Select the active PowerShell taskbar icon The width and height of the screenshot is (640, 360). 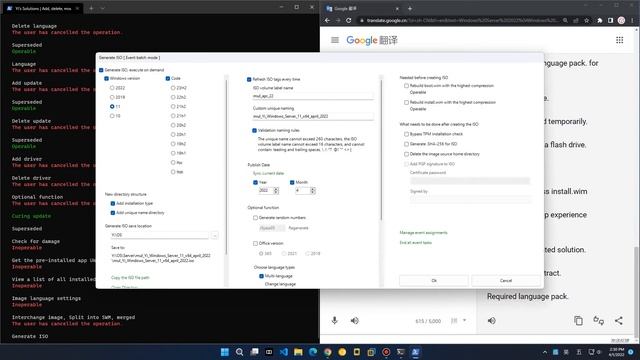click(416, 352)
